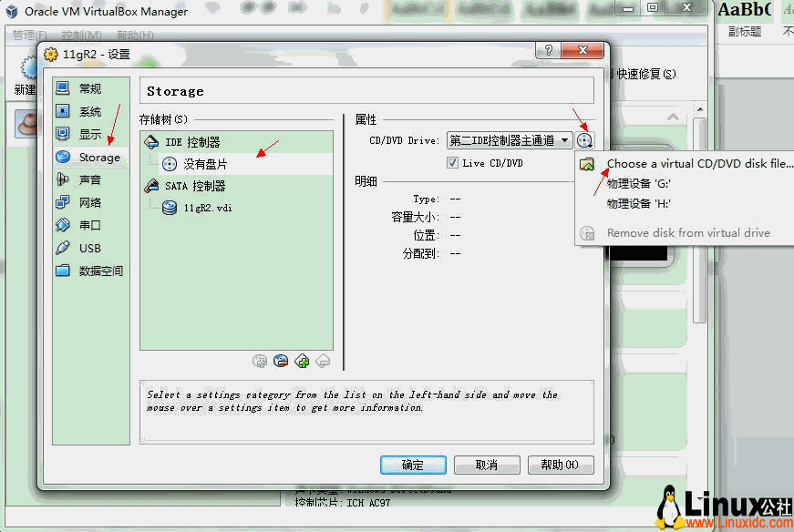
Task: Open the CD/DVD Drive channel dropdown
Action: (510, 140)
